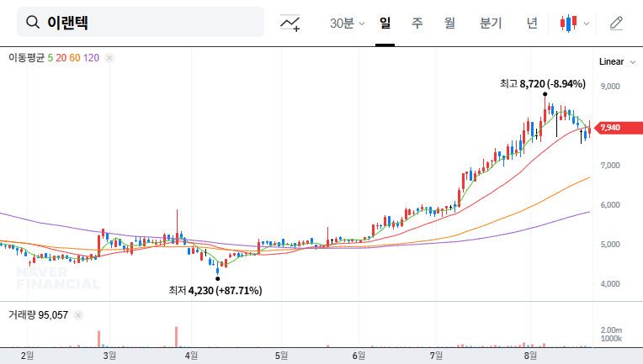Toggle the 20-day moving average line
The width and height of the screenshot is (643, 364).
61,58
